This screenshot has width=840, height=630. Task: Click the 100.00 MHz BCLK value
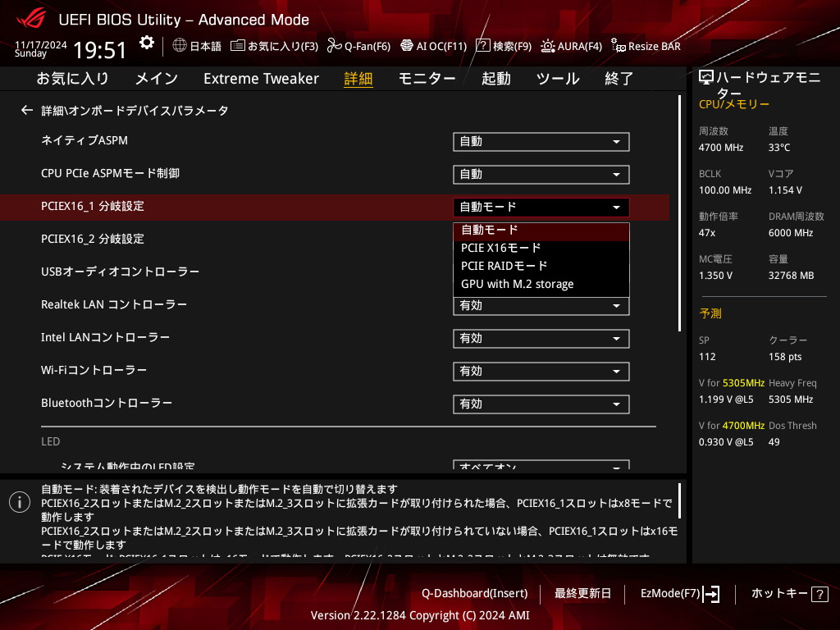tap(725, 190)
